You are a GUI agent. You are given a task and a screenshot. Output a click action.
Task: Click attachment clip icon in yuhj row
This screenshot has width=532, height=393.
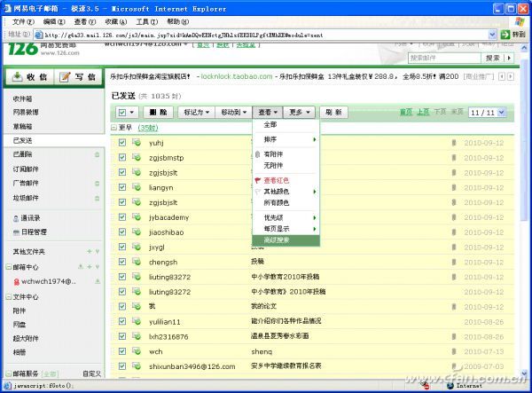pyautogui.click(x=454, y=143)
